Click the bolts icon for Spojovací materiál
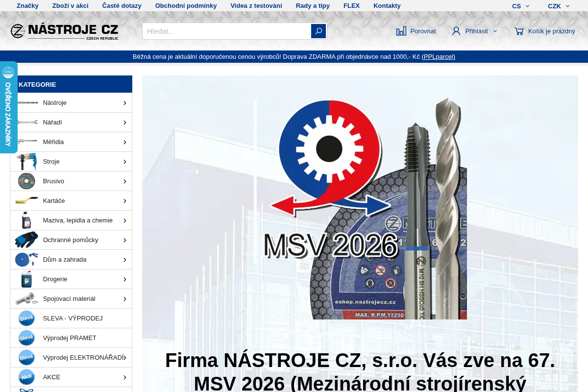The width and height of the screenshot is (588, 392). coord(26,298)
